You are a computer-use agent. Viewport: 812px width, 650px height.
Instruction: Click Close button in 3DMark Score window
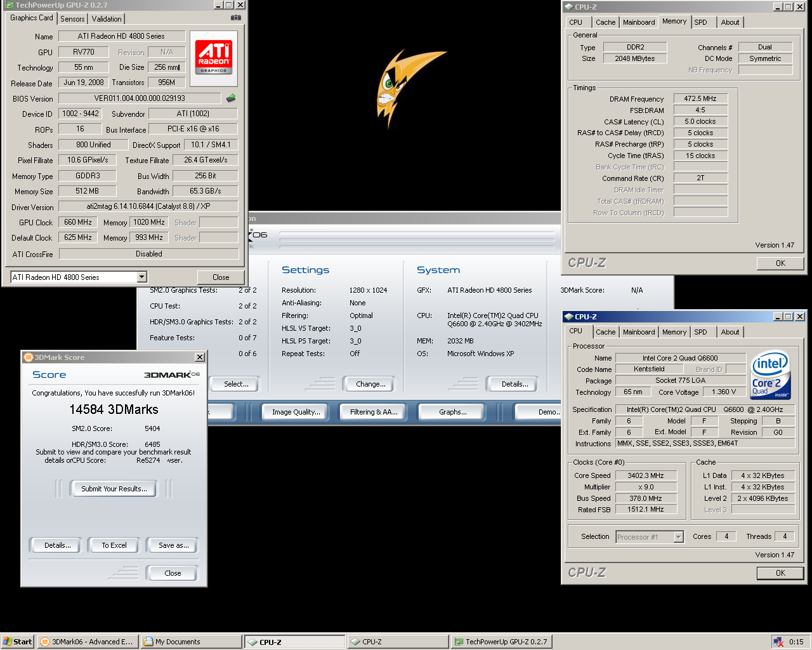point(173,573)
